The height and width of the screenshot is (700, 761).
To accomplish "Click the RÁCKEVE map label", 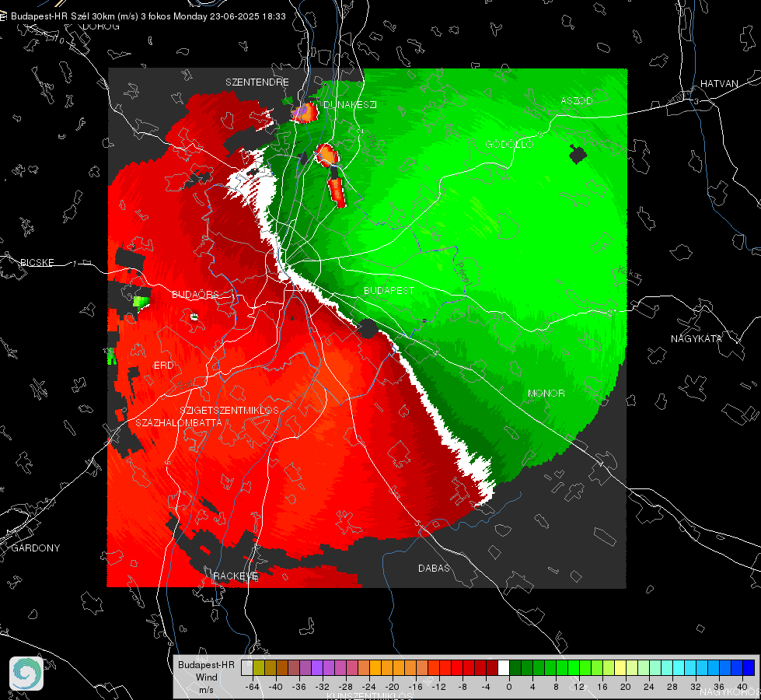I will (x=236, y=576).
